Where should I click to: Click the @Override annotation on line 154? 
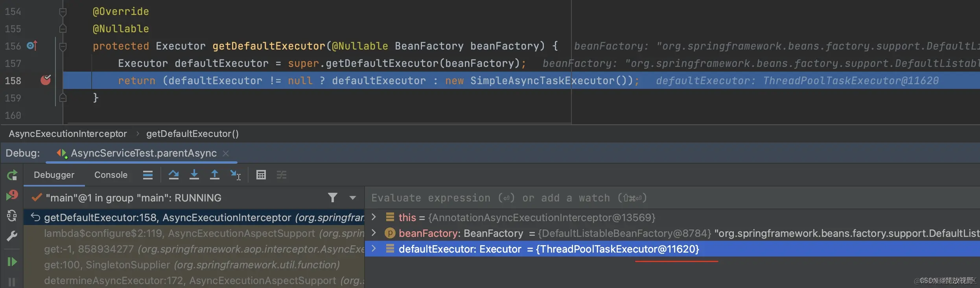tap(121, 11)
